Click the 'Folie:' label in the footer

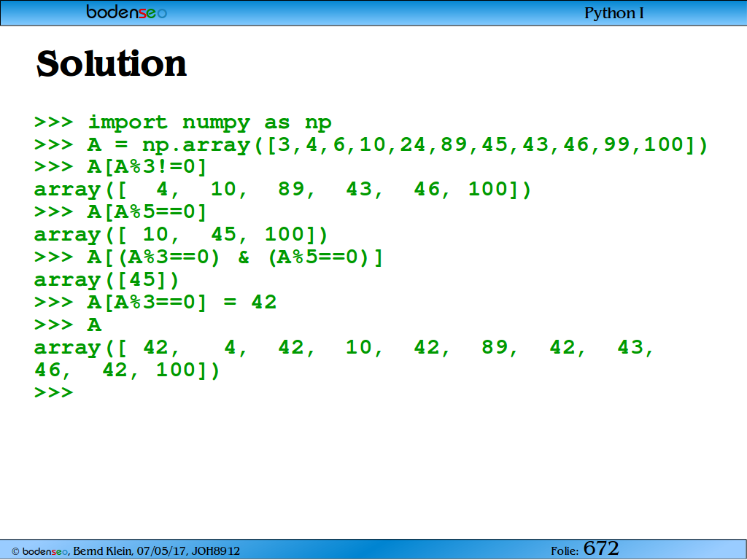coord(565,551)
